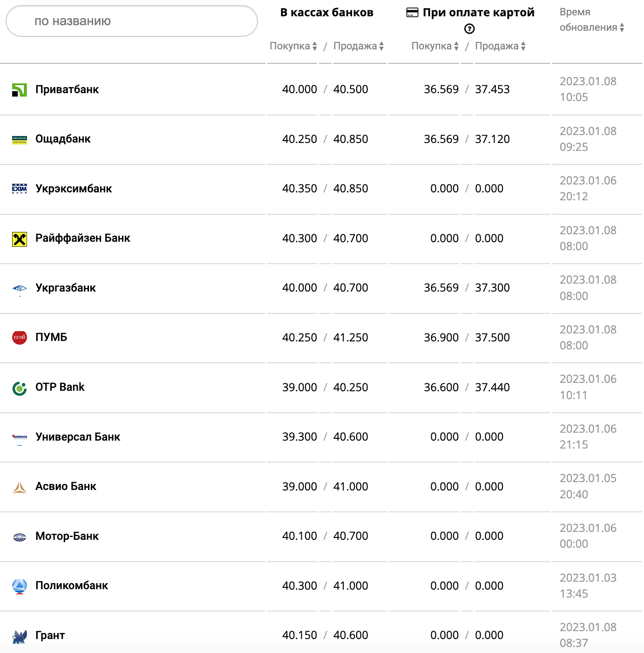Screen dimensions: 644x653
Task: Focus the 'по названию' search field
Action: point(132,21)
